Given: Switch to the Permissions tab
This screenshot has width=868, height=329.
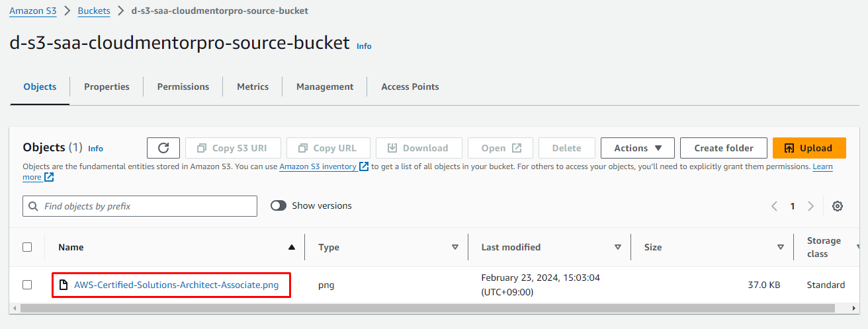Looking at the screenshot, I should coord(183,87).
